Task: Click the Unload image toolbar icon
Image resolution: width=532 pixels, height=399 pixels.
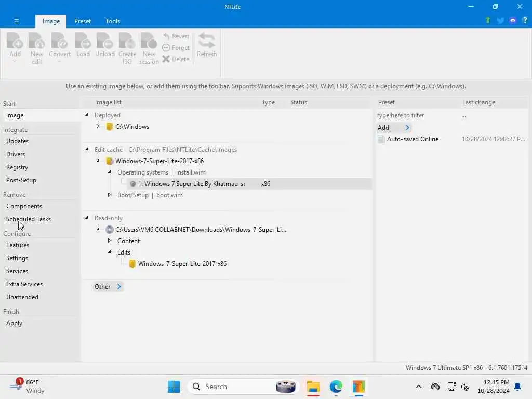Action: [105, 45]
